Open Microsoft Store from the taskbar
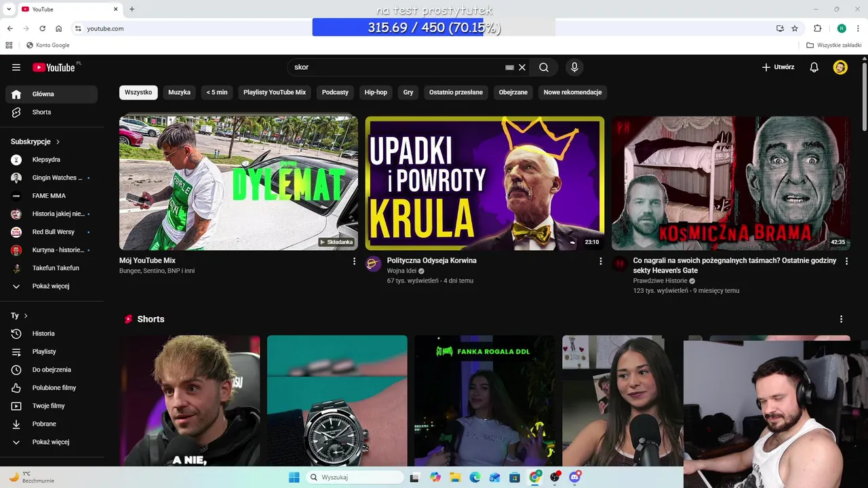 pos(515,477)
